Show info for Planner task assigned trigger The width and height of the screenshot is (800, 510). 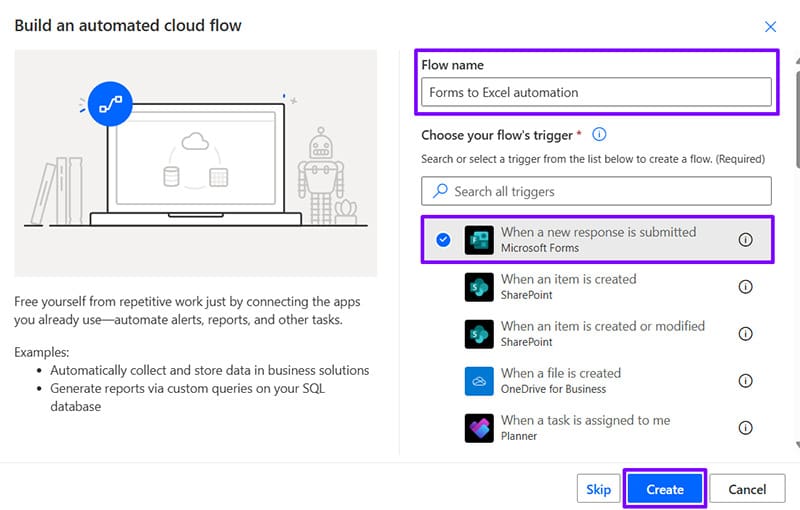(745, 428)
